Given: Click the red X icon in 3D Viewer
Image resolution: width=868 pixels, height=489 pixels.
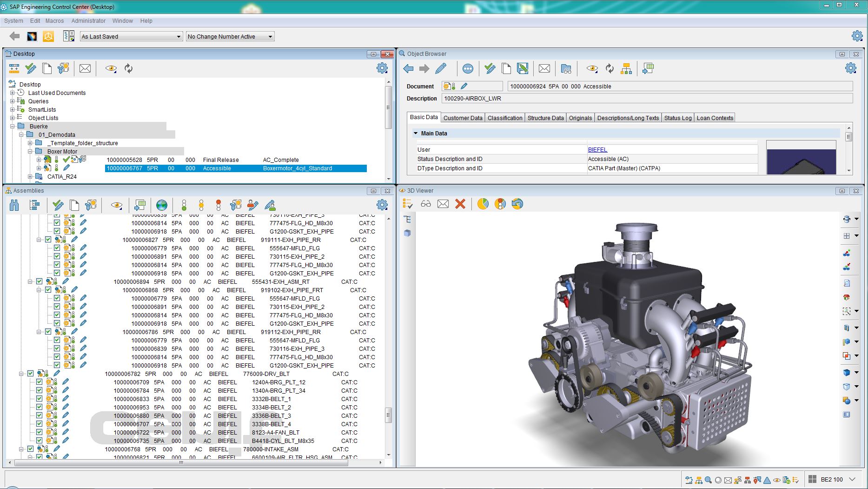Looking at the screenshot, I should click(460, 204).
